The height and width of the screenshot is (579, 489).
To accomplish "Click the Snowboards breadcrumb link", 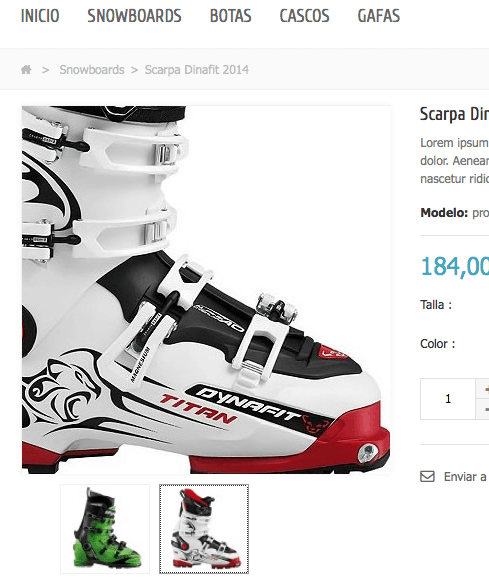I will point(92,70).
